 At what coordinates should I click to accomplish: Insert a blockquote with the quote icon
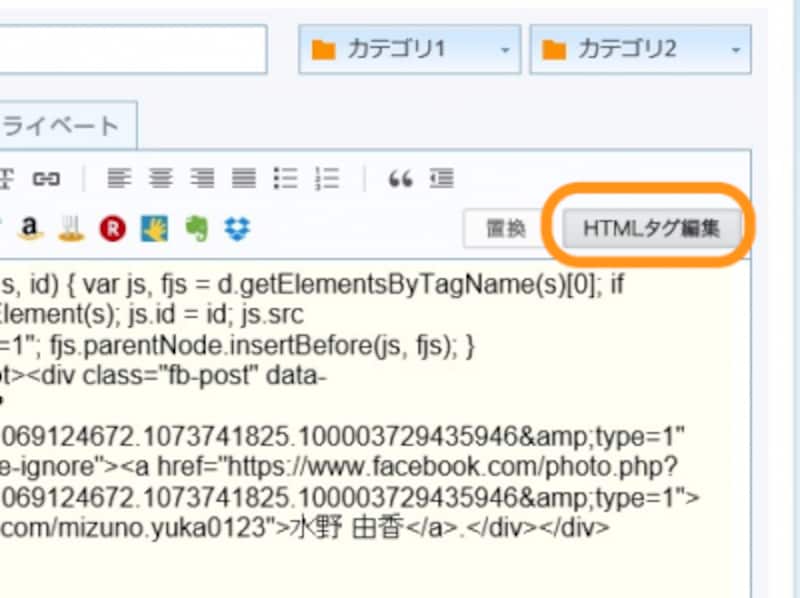click(x=402, y=177)
